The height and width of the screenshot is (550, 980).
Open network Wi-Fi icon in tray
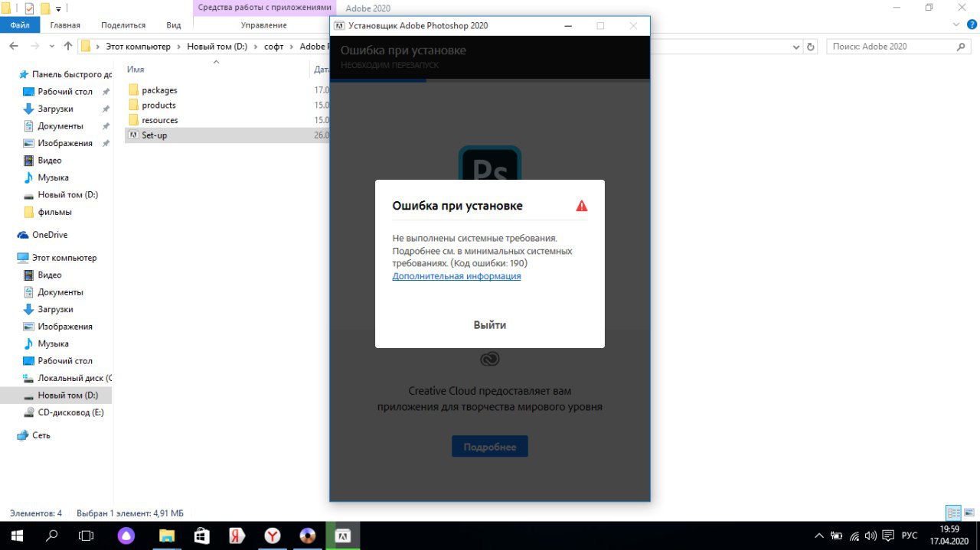[x=854, y=535]
